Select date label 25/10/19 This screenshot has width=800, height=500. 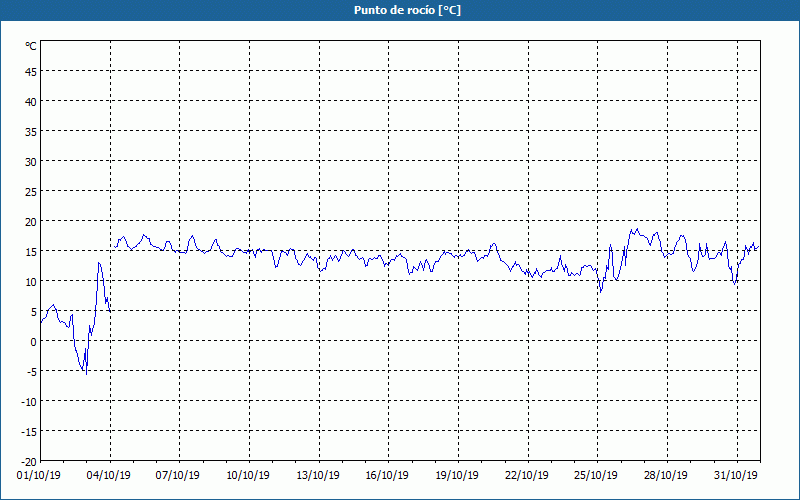coord(596,476)
